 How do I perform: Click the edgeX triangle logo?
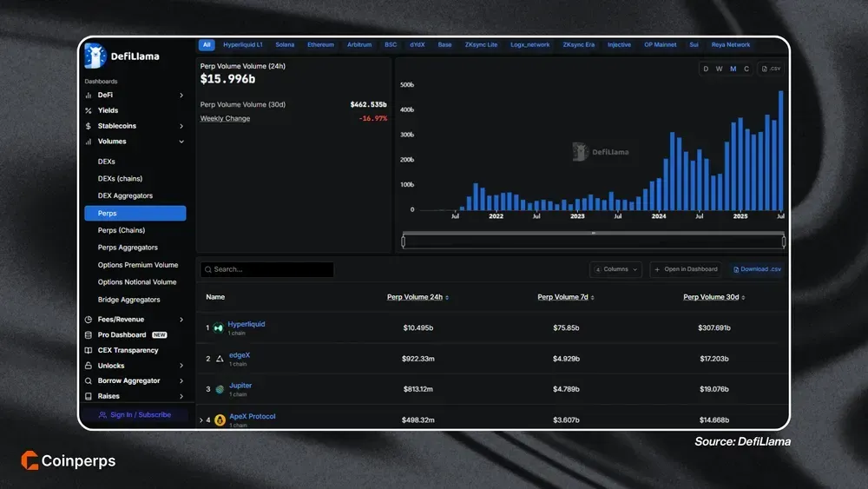tap(220, 359)
